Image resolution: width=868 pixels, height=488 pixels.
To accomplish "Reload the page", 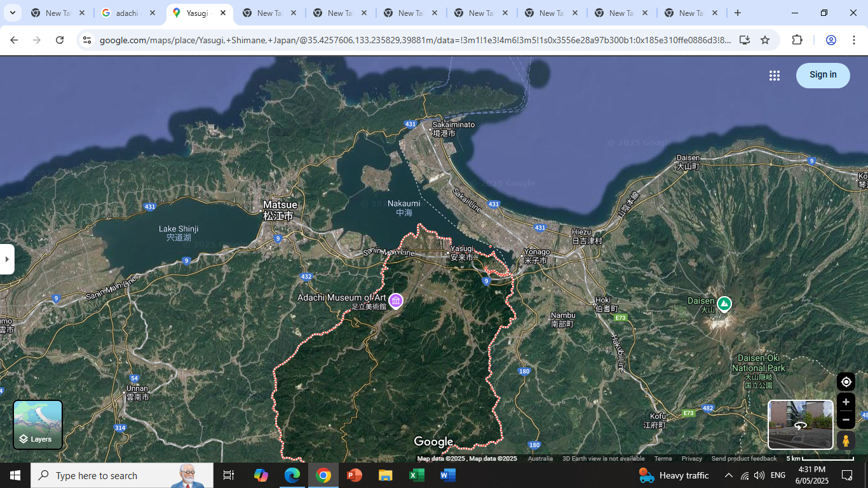I will click(x=60, y=40).
